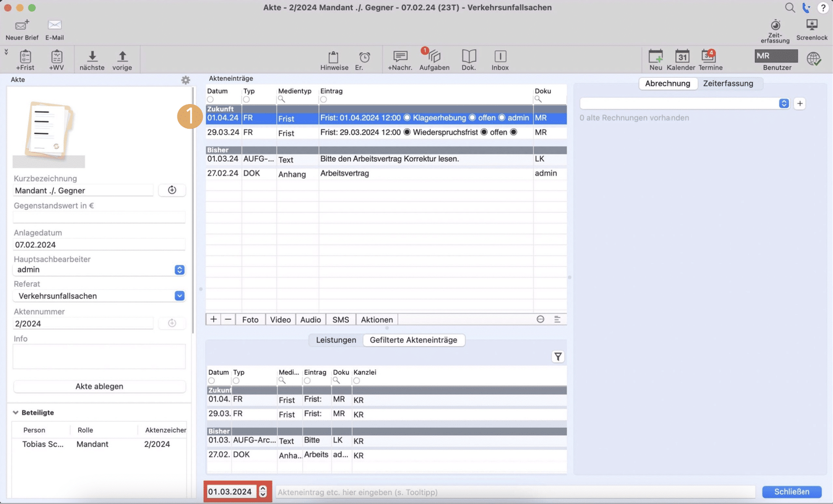Step the 01.03.2024 date stepper
Screen dimensions: 833x504
coord(263,491)
